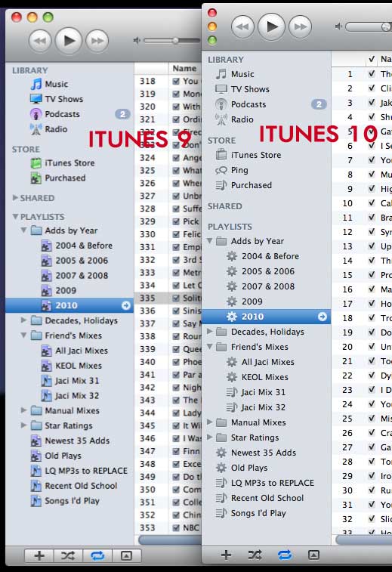Expand the Decades, Holidays folder in iTunes 10
Image resolution: width=392 pixels, height=572 pixels.
[x=210, y=331]
